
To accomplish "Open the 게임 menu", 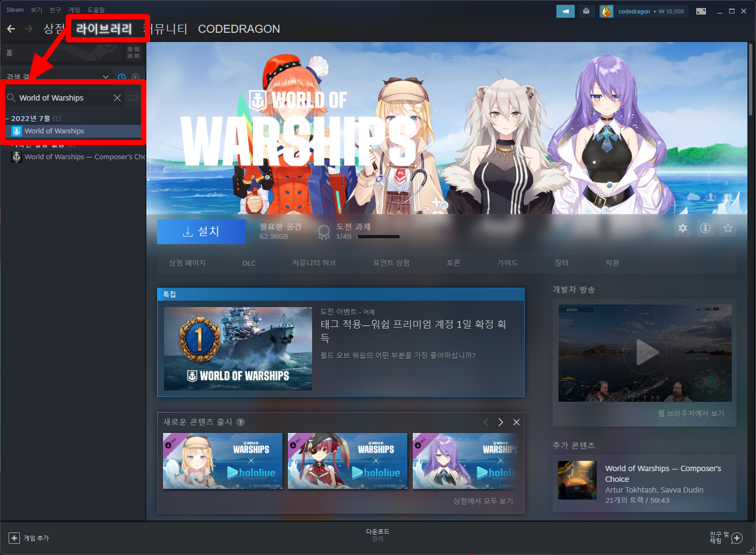I will 74,10.
